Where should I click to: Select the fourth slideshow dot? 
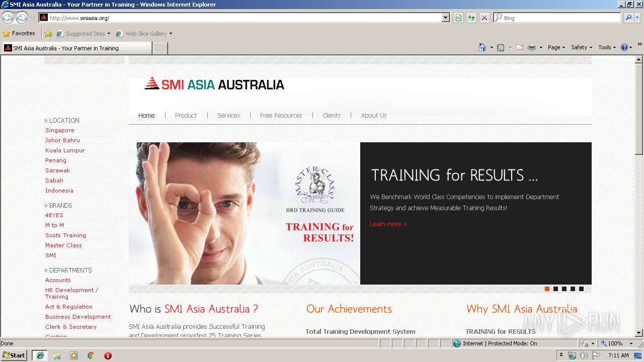point(573,289)
